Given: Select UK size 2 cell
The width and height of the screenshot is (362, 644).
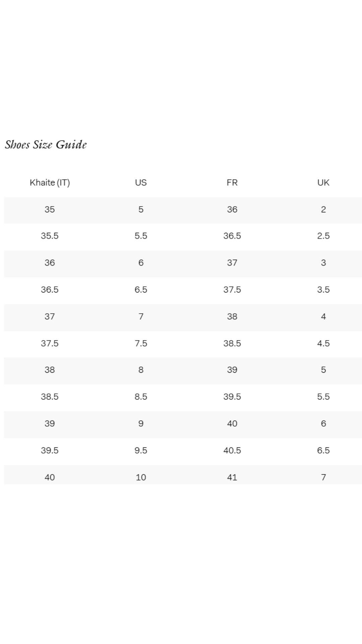Looking at the screenshot, I should tap(323, 209).
